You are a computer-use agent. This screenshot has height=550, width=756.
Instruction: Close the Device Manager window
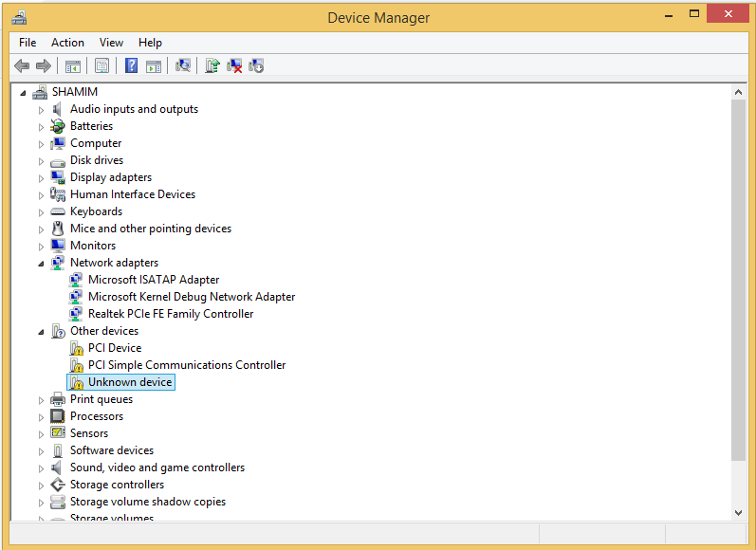pyautogui.click(x=728, y=14)
